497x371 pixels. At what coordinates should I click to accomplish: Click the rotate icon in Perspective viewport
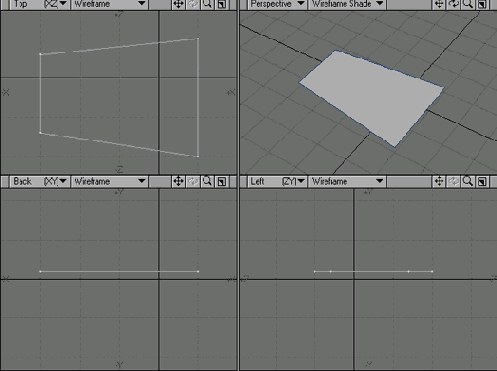454,4
